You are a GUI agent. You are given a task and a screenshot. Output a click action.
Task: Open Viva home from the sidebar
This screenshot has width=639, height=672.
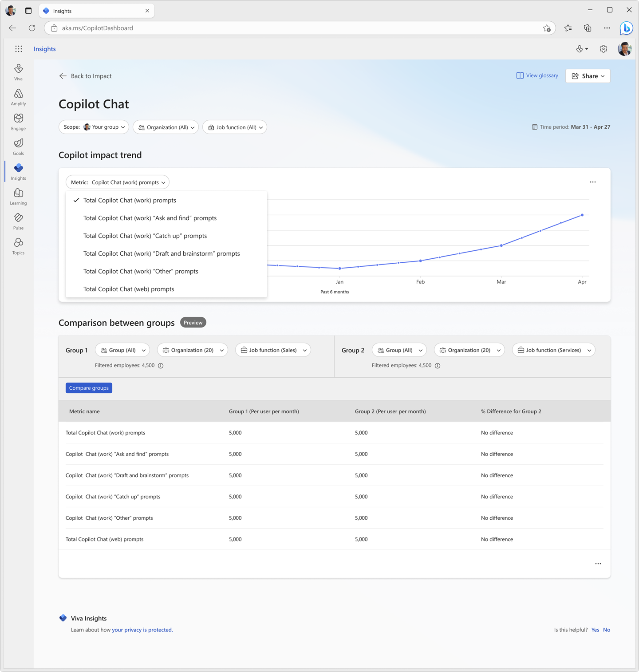(x=18, y=72)
